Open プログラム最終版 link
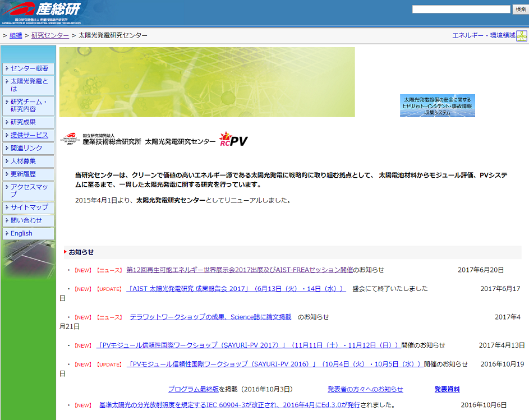This screenshot has height=420, width=529. tap(194, 389)
